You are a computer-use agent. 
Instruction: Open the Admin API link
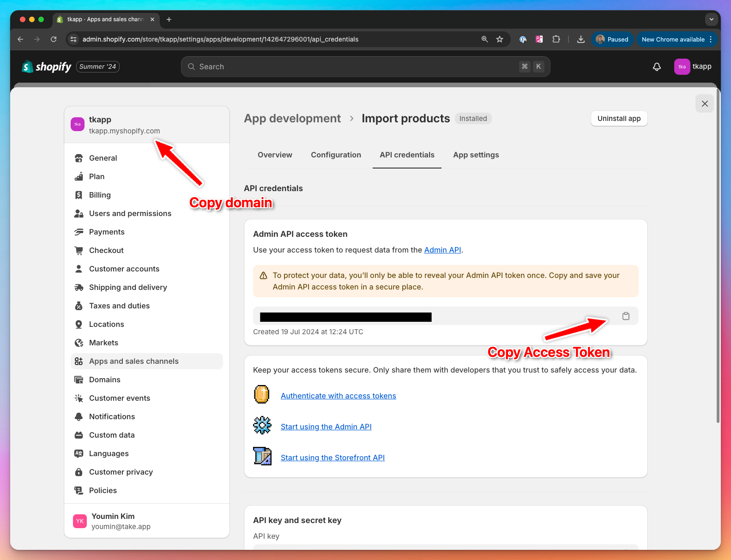click(443, 250)
